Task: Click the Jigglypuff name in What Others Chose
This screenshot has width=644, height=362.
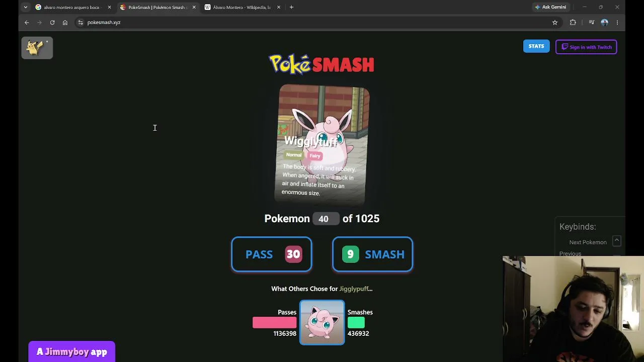Action: tap(355, 289)
